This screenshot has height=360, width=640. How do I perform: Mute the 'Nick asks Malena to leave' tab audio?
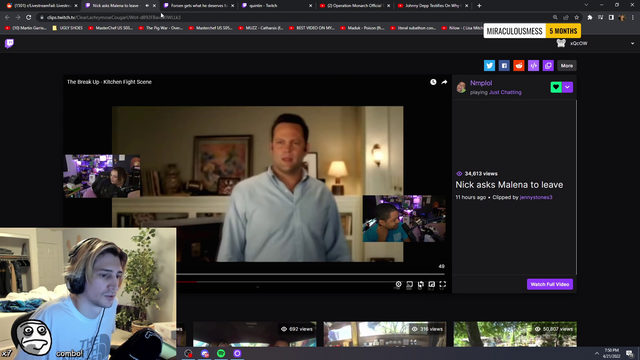147,6
